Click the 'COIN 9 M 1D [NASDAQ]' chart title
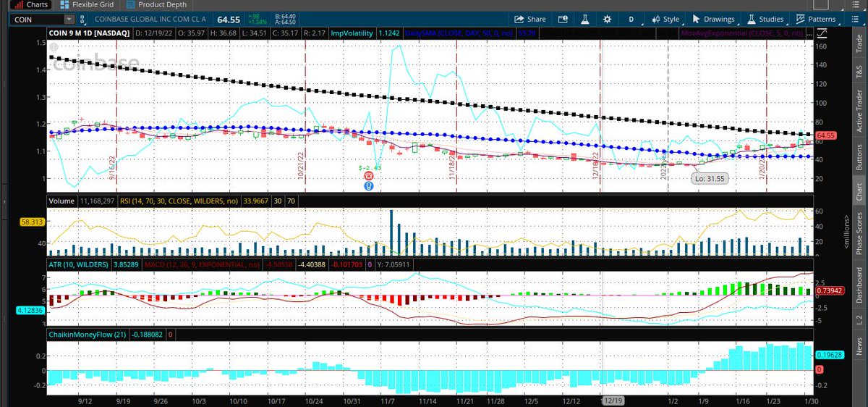The height and width of the screenshot is (407, 868). (x=90, y=33)
